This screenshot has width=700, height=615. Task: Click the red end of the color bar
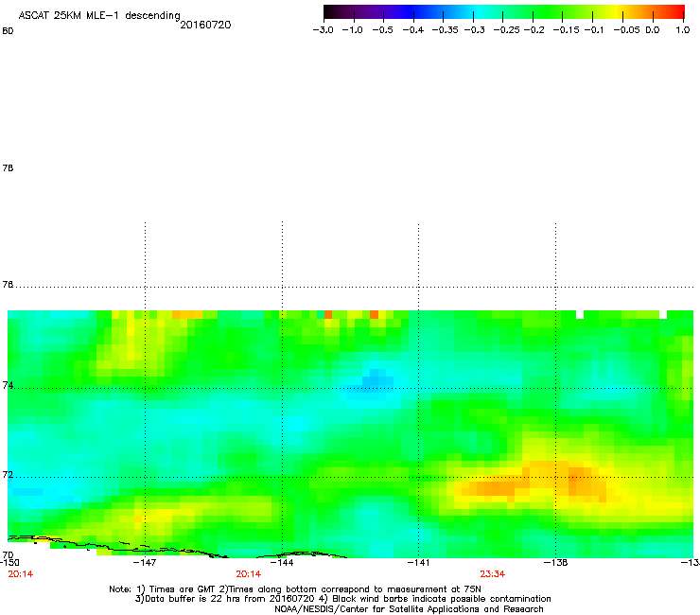[x=677, y=11]
